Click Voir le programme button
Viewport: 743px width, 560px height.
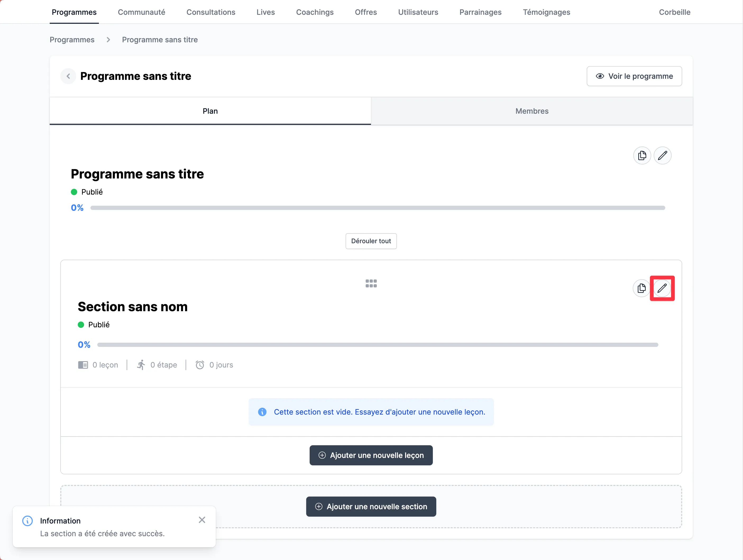click(634, 76)
